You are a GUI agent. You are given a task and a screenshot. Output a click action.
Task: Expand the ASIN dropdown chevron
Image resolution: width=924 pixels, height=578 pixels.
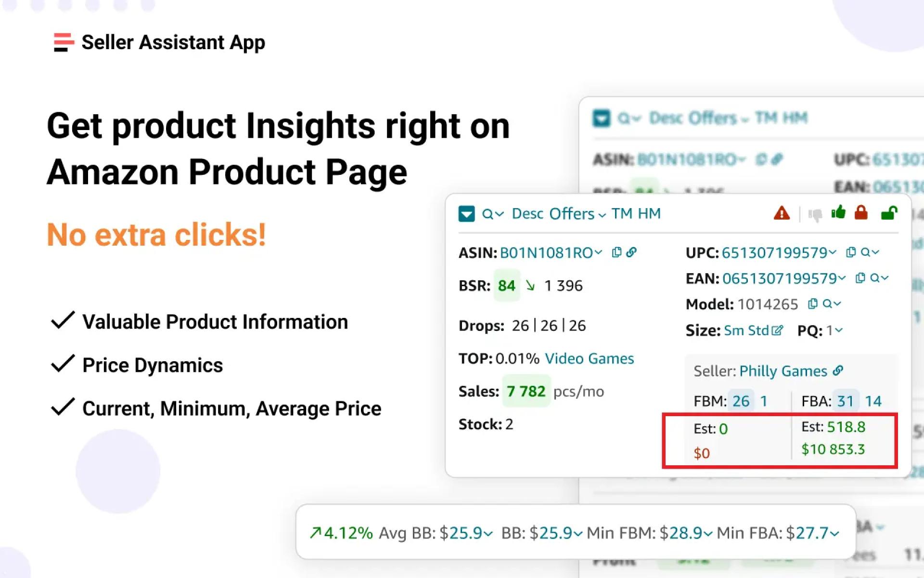click(x=599, y=252)
